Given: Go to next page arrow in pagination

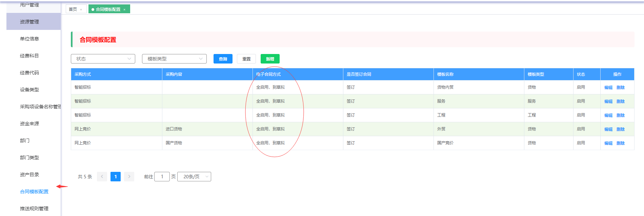Looking at the screenshot, I should point(129,177).
